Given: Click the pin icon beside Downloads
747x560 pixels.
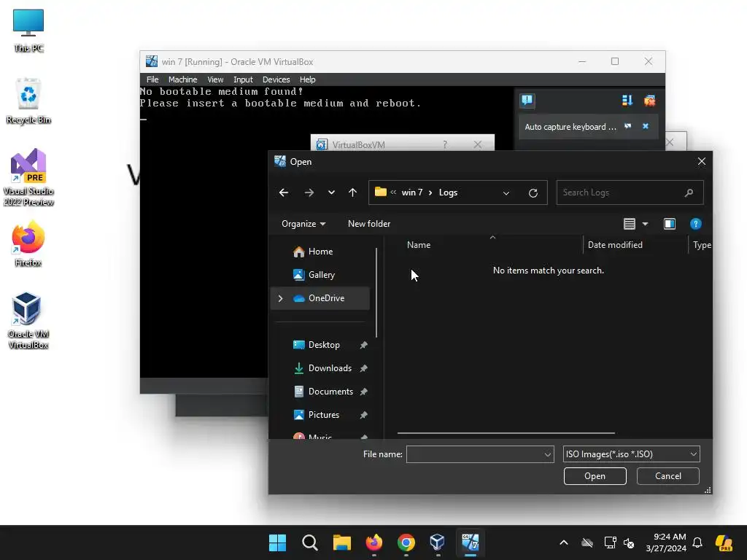Looking at the screenshot, I should (363, 368).
